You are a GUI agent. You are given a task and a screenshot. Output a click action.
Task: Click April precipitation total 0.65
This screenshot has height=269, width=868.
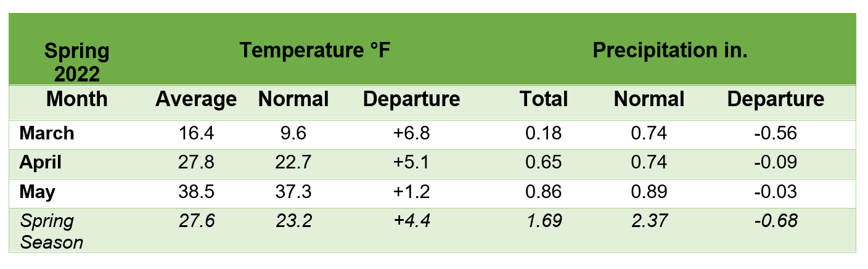543,162
